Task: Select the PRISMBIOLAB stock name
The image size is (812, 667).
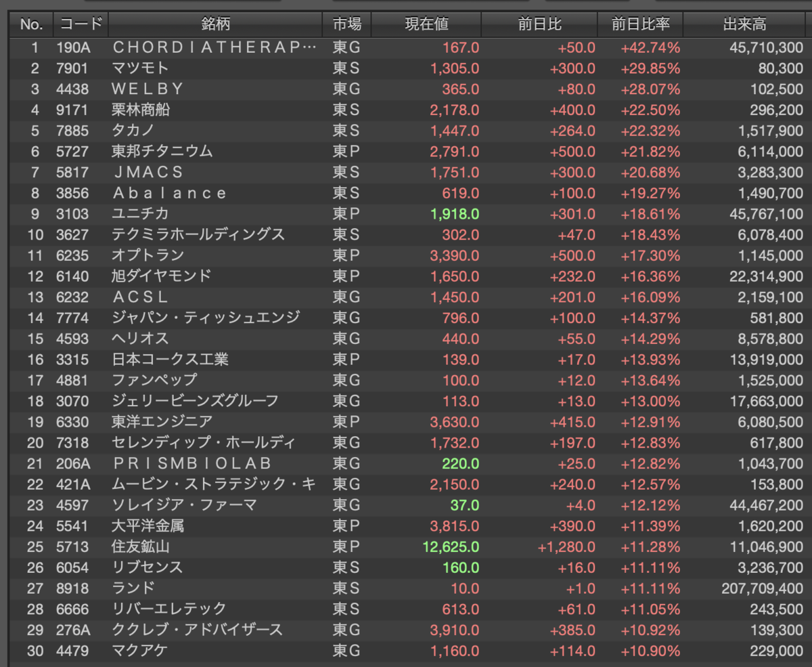Action: click(191, 463)
